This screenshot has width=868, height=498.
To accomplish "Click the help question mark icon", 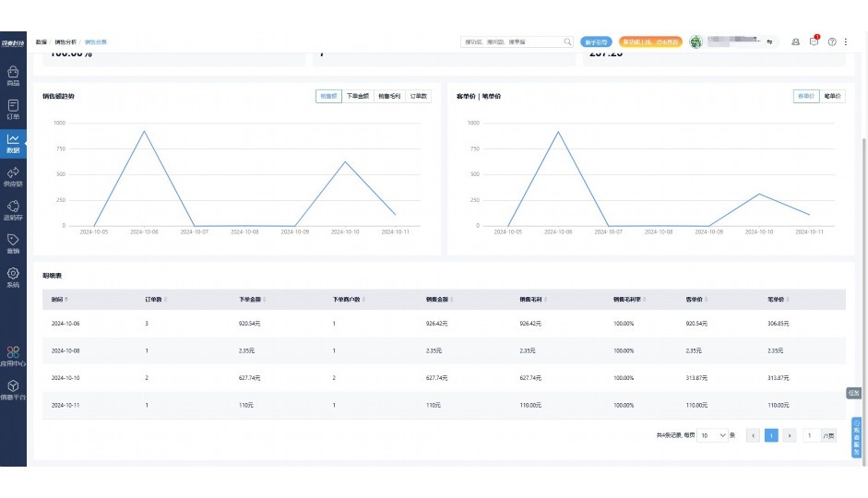I will 832,41.
